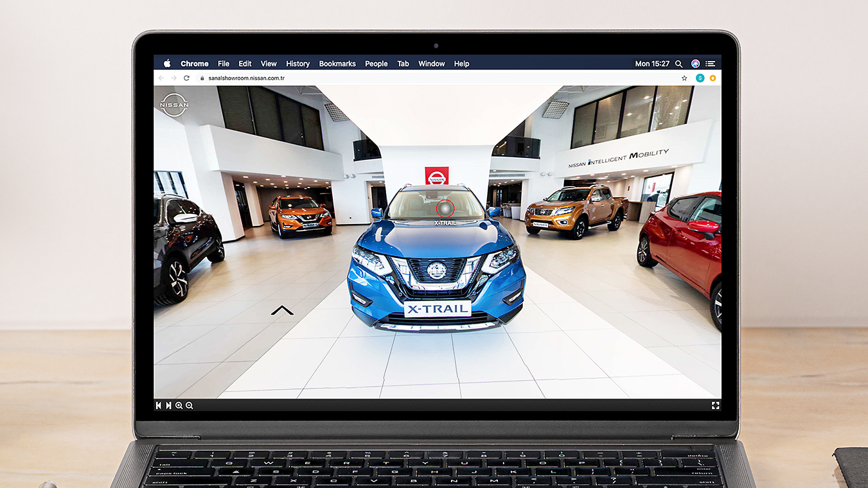Open the Tab menu

[x=403, y=64]
